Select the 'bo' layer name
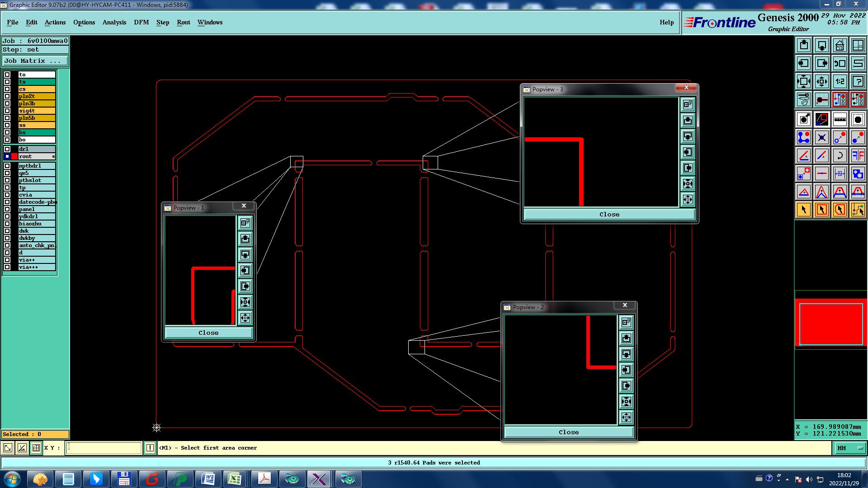Viewport: 868px width, 488px height. coord(37,140)
